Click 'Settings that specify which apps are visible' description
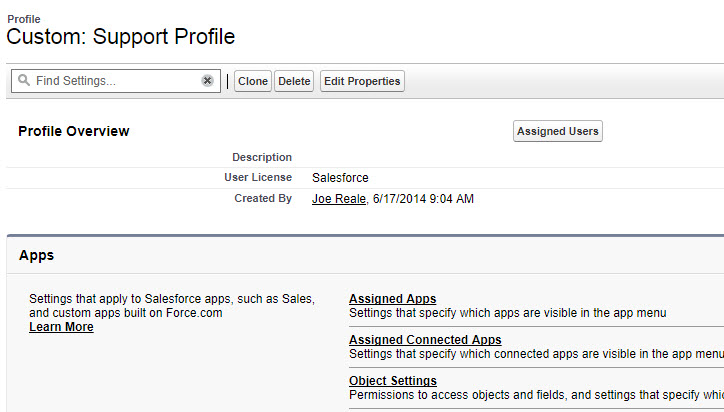 pos(507,313)
